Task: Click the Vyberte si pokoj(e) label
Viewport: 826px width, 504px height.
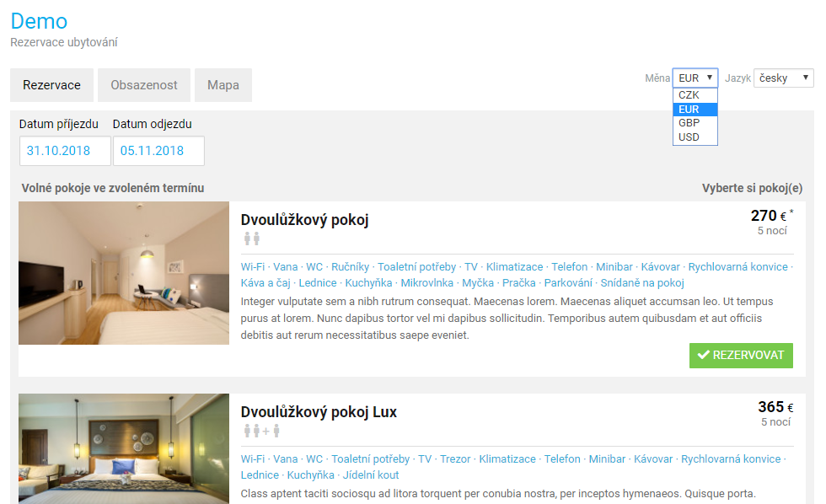Action: tap(752, 188)
